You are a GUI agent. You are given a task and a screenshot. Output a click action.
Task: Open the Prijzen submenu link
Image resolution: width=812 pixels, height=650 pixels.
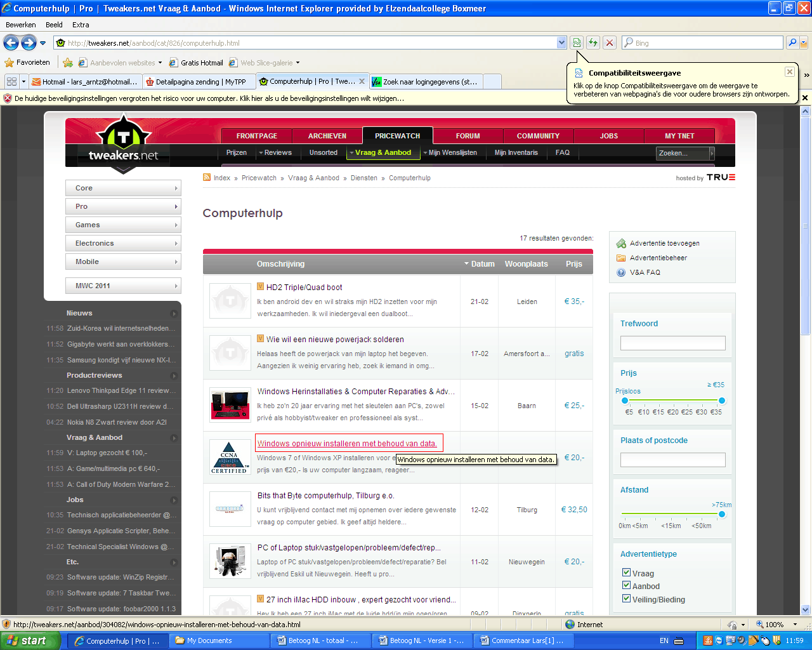[237, 153]
